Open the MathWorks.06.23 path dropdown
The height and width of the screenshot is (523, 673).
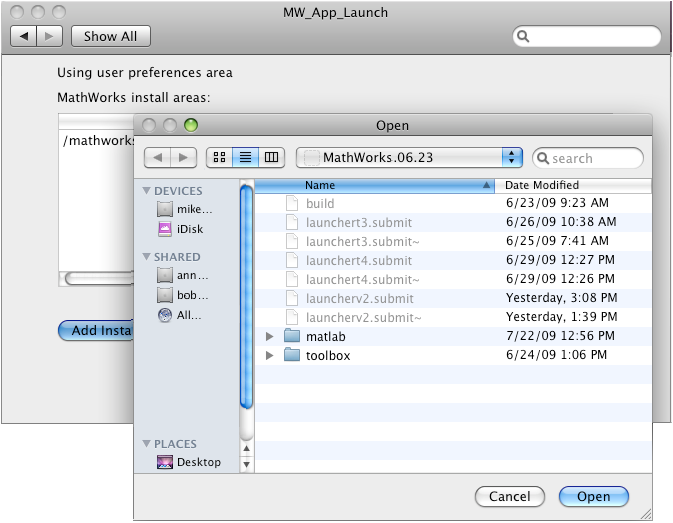(x=412, y=158)
